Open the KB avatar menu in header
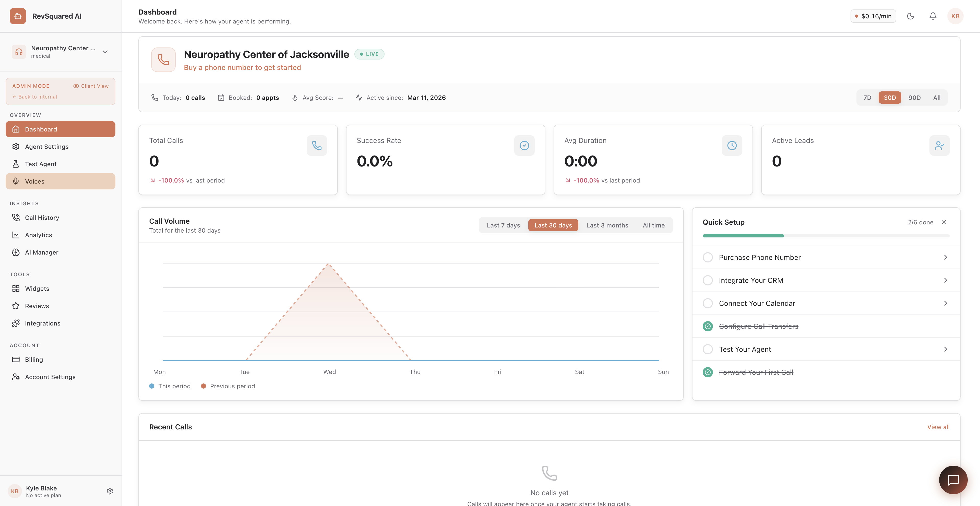980x506 pixels. click(x=955, y=16)
